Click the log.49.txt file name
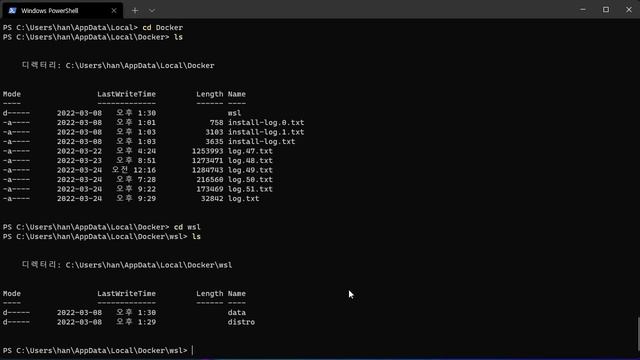 [250, 170]
